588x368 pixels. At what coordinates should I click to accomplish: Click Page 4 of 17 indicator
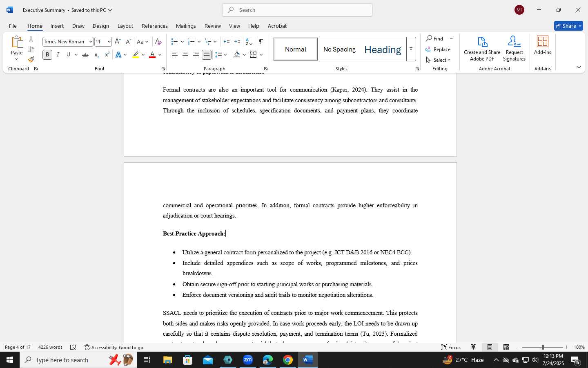(x=18, y=347)
